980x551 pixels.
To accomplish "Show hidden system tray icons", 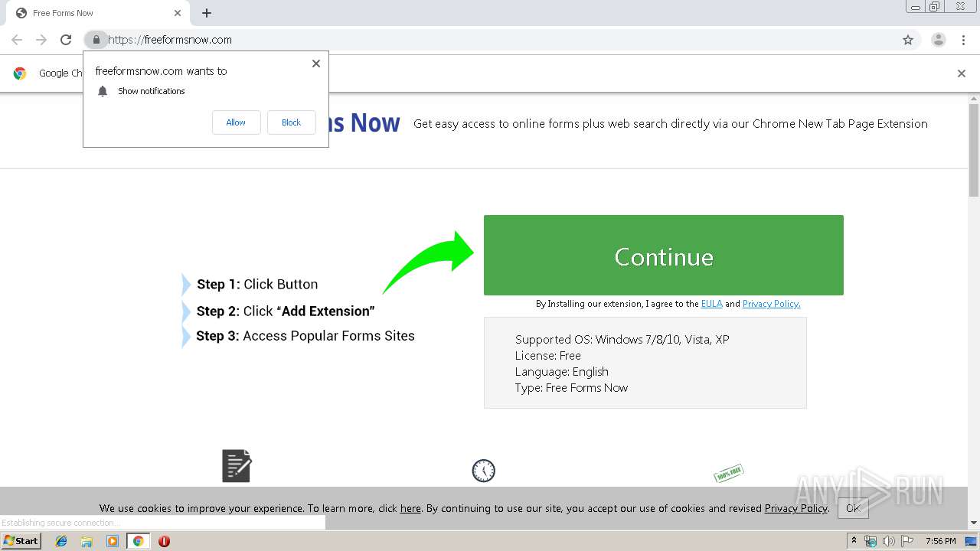I will (x=854, y=541).
